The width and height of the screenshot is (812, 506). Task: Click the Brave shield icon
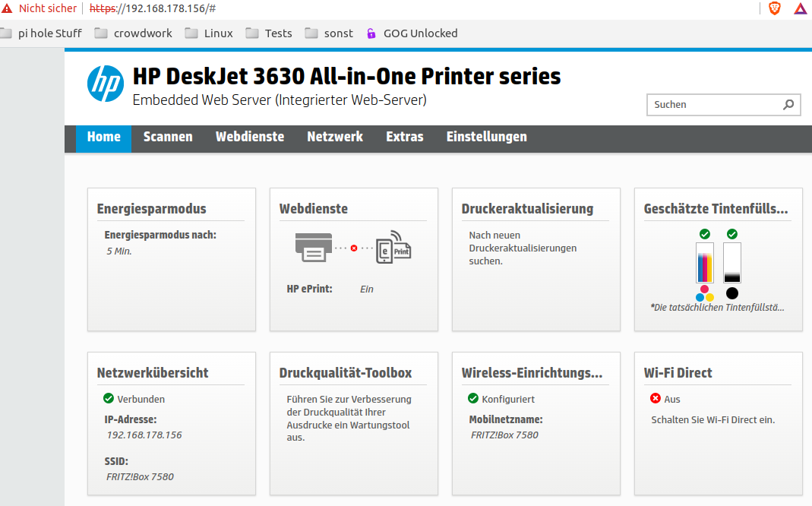tap(775, 8)
